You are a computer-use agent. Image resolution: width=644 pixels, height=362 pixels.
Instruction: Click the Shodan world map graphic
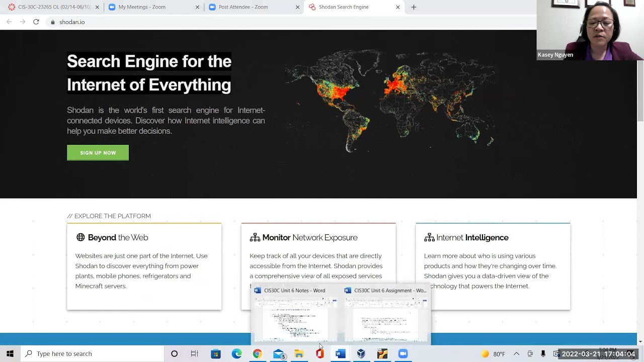tap(390, 101)
